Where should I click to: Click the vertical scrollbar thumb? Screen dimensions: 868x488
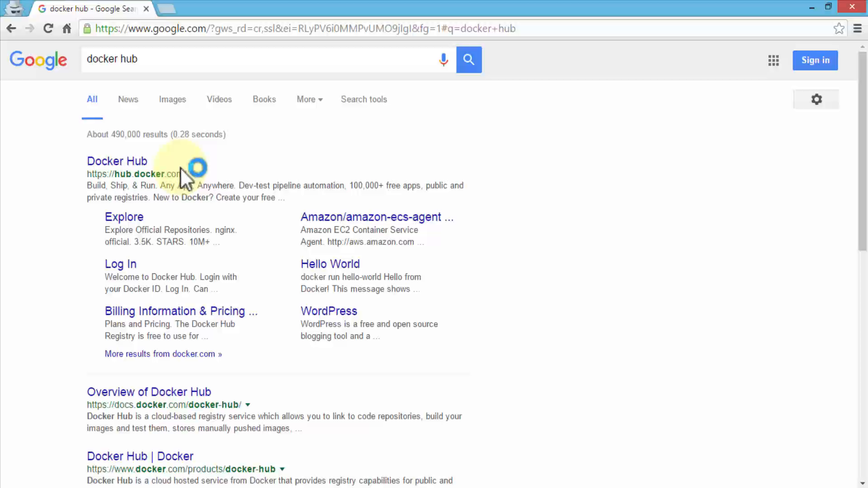pos(863,151)
